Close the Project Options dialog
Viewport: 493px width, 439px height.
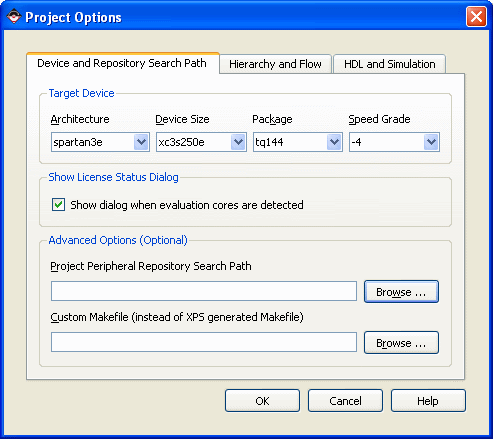[476, 17]
